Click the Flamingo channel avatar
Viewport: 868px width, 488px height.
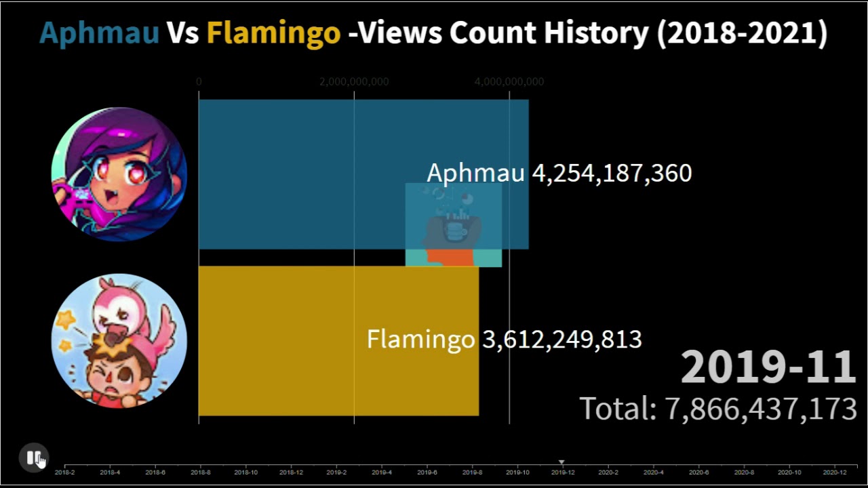pyautogui.click(x=119, y=341)
